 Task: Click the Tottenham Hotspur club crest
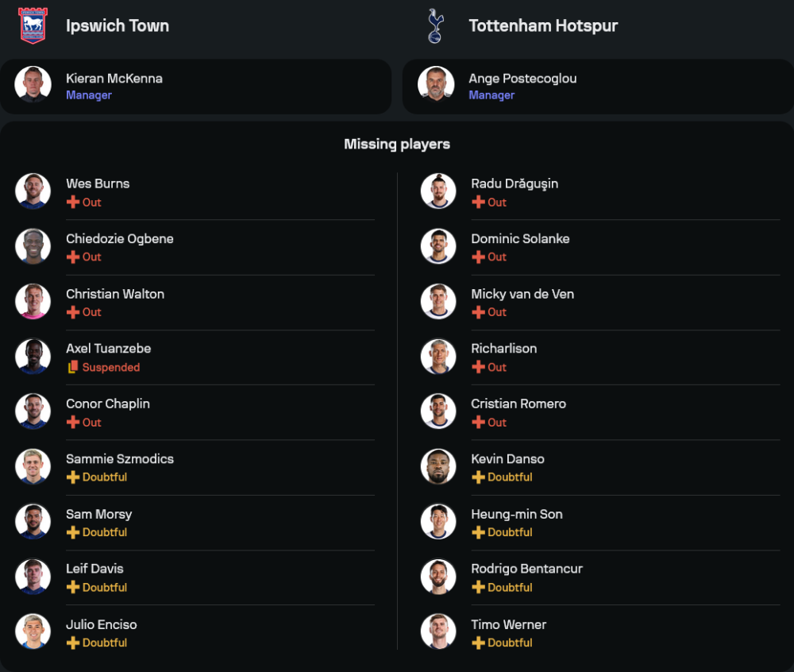point(435,25)
